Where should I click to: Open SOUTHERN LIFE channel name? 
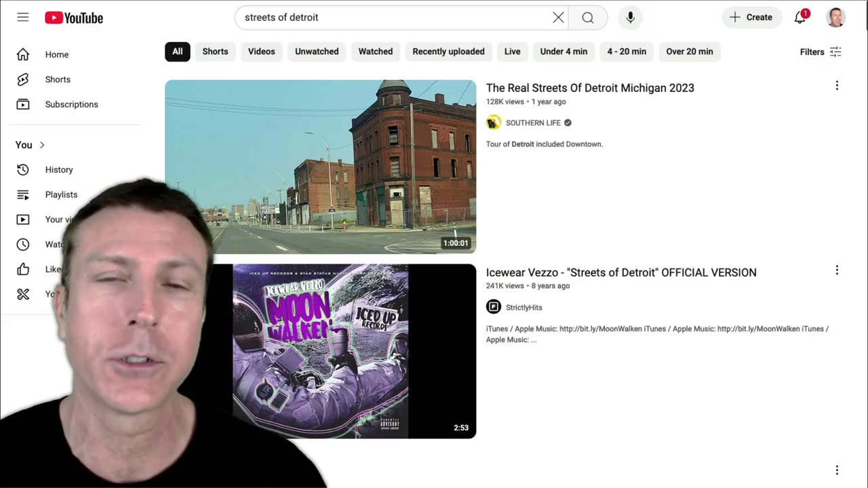click(533, 123)
